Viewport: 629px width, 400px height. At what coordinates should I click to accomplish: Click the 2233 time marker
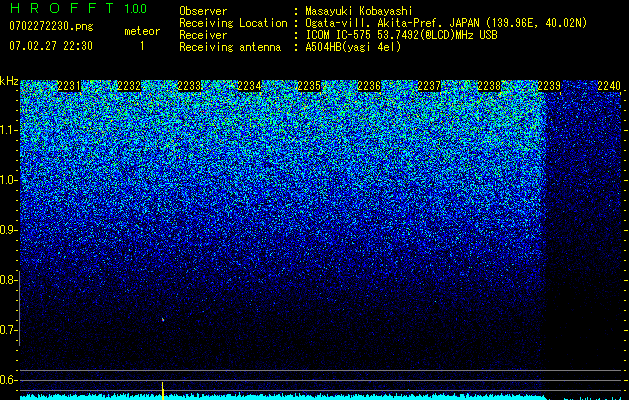point(189,86)
